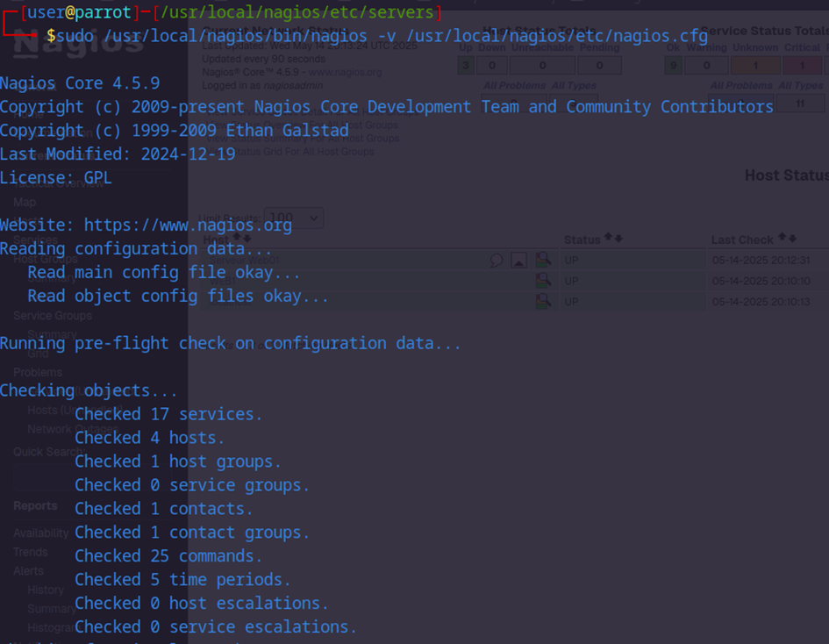View service details icon for the third host
The image size is (829, 644).
tap(543, 301)
